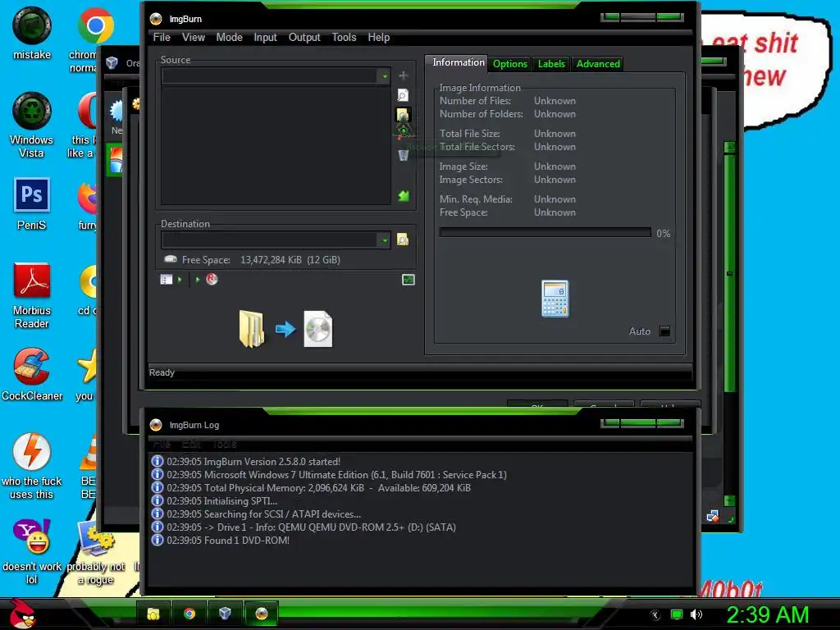Open the orange lightning bolt desktop icon
Image resolution: width=840 pixels, height=630 pixels.
click(x=32, y=451)
